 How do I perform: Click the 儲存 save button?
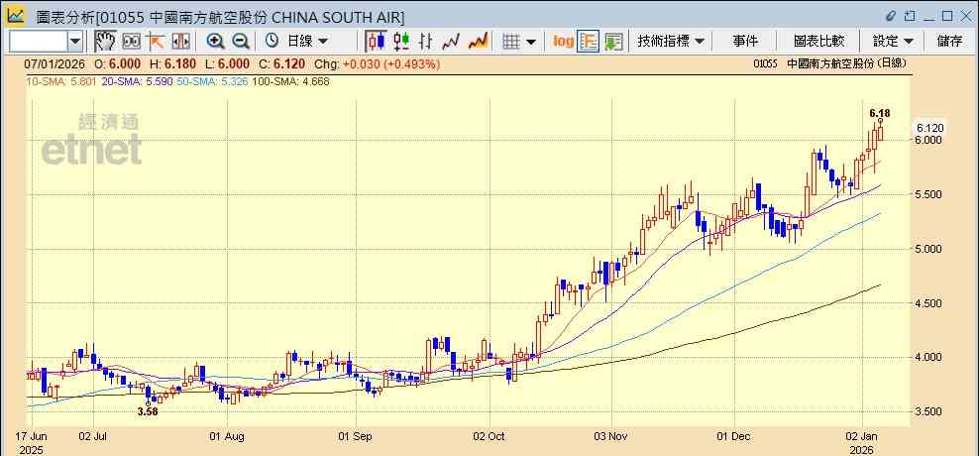click(949, 42)
